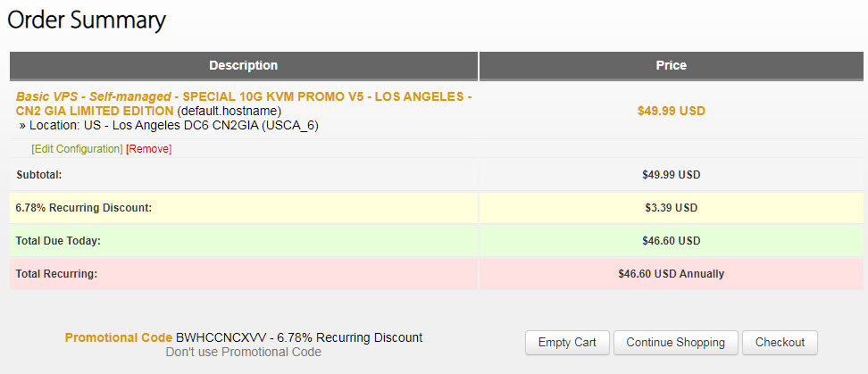Click the Description column header
The image size is (868, 374).
pos(244,66)
